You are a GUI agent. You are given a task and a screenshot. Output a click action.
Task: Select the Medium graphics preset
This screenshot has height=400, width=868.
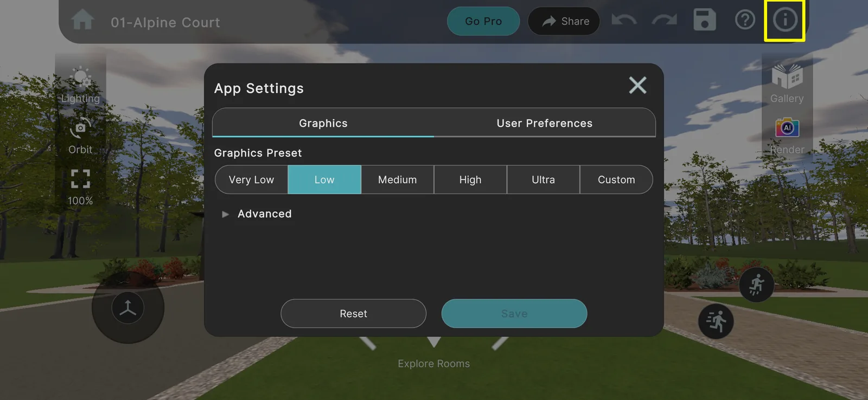397,179
